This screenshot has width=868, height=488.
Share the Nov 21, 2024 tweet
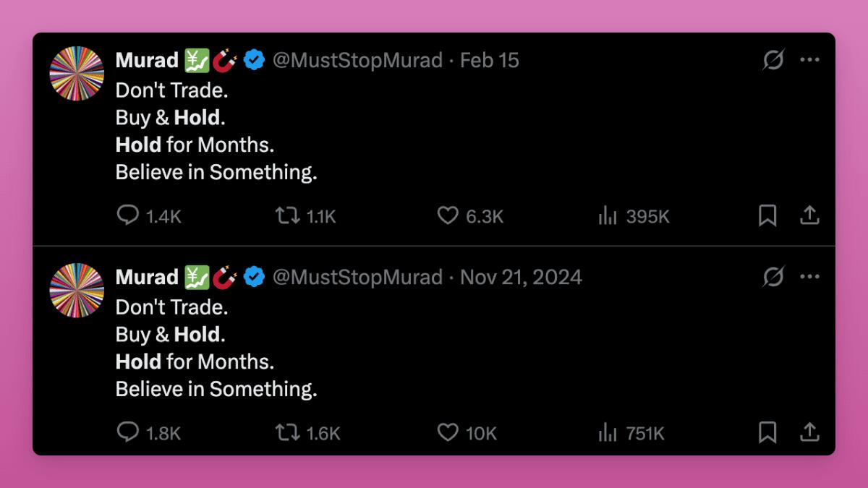click(x=809, y=432)
